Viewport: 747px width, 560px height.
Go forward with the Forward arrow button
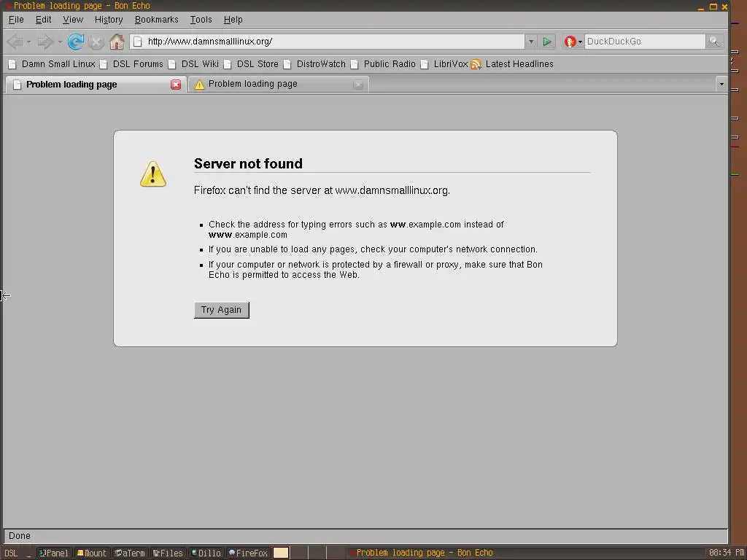[x=45, y=42]
